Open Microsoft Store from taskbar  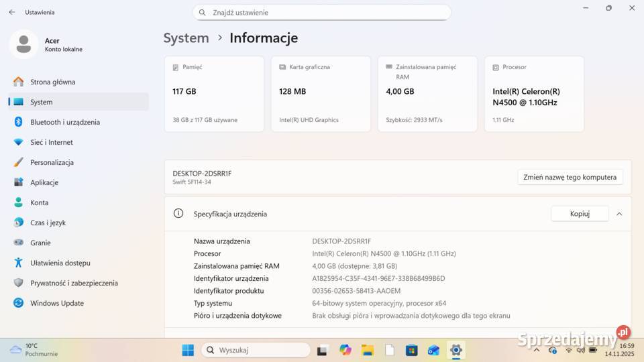411,350
